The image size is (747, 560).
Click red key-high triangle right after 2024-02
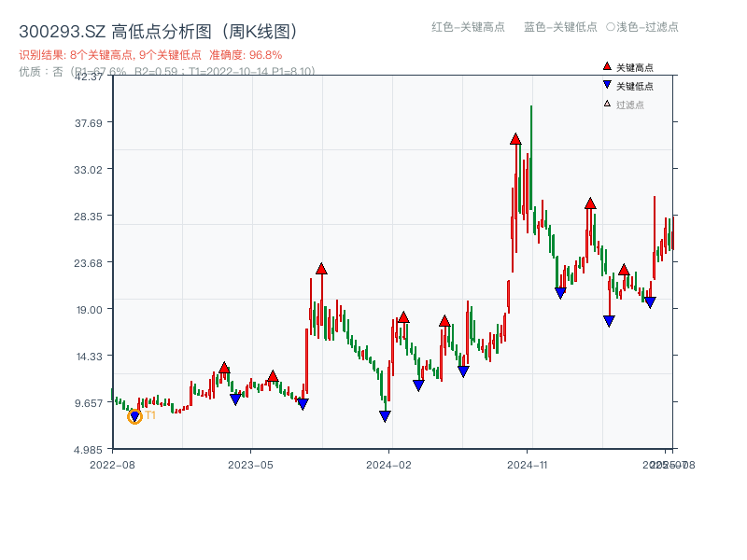click(403, 317)
